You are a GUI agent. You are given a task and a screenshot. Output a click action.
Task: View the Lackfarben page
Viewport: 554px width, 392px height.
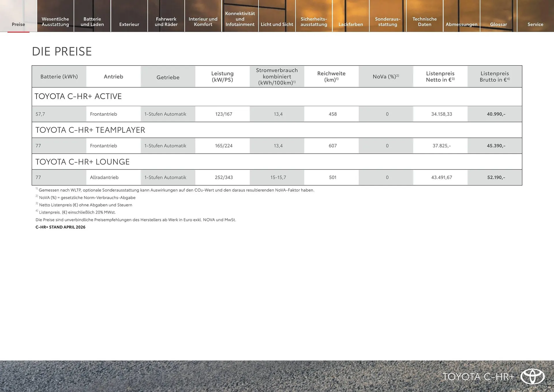coord(351,24)
